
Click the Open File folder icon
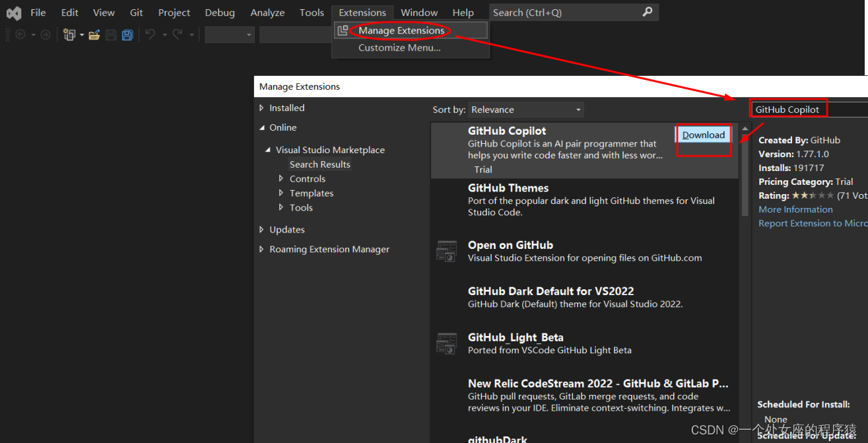[94, 34]
